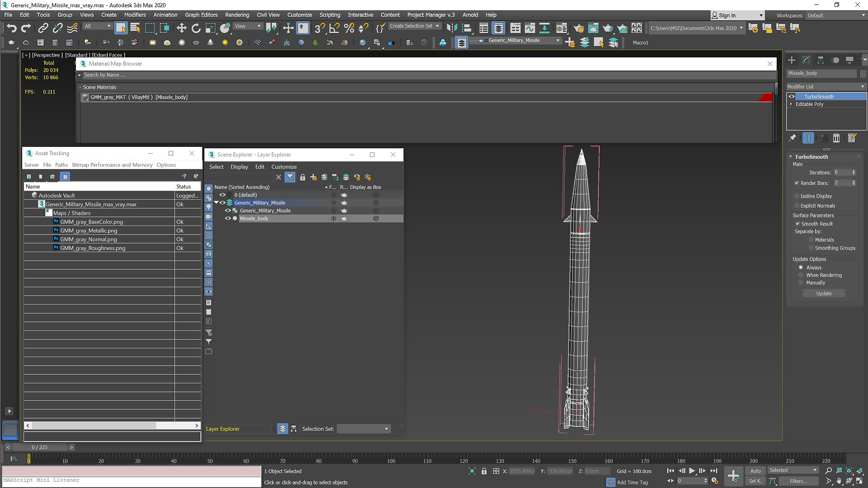
Task: Open the Selection Set dropdown
Action: [x=363, y=429]
